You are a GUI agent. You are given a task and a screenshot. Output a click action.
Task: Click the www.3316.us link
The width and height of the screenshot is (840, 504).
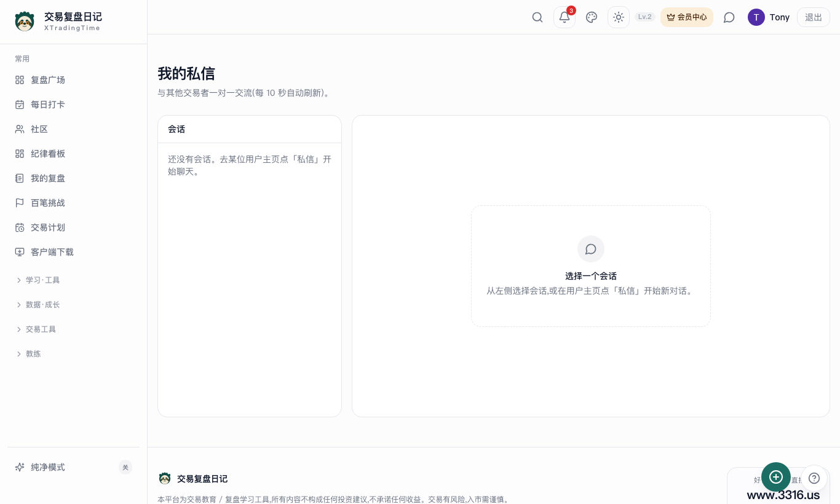pos(783,495)
